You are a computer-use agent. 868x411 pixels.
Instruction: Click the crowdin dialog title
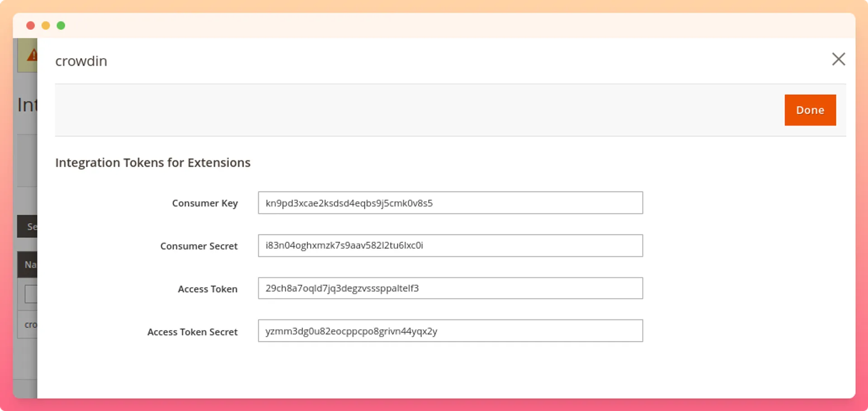tap(81, 61)
